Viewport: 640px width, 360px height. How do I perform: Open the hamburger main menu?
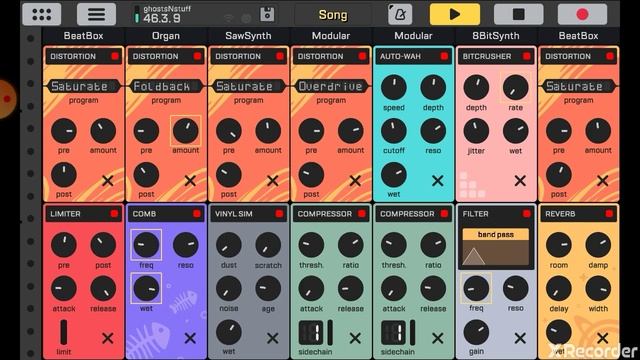click(96, 14)
